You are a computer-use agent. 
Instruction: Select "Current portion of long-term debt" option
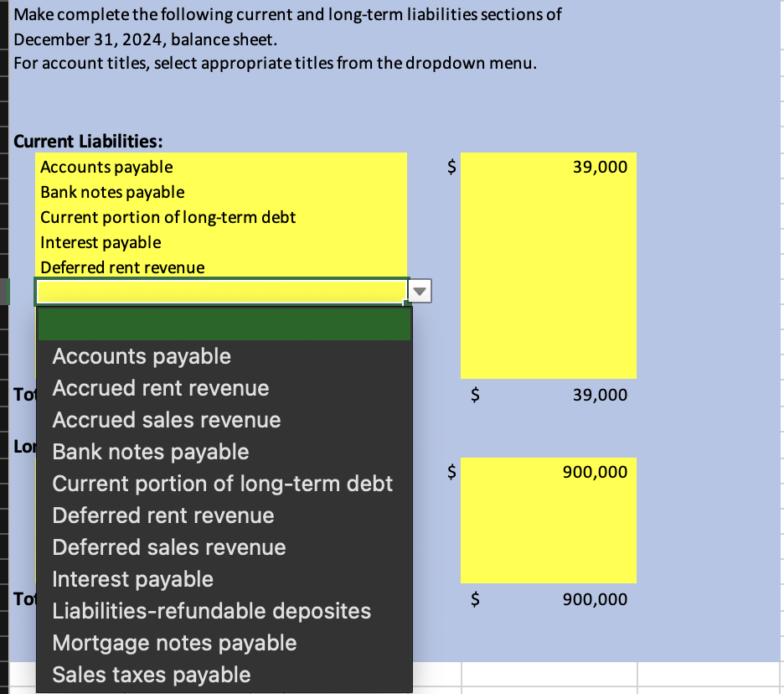[223, 483]
